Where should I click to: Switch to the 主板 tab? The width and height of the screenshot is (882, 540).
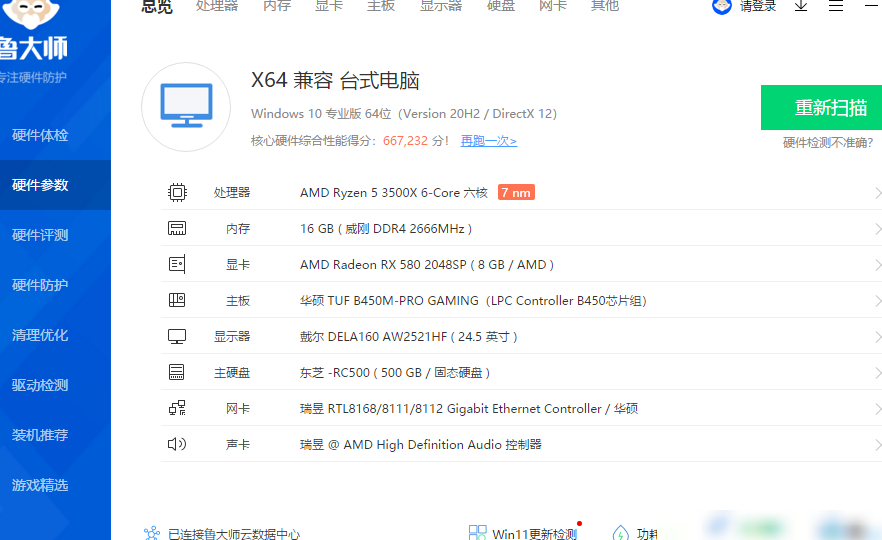pyautogui.click(x=381, y=6)
